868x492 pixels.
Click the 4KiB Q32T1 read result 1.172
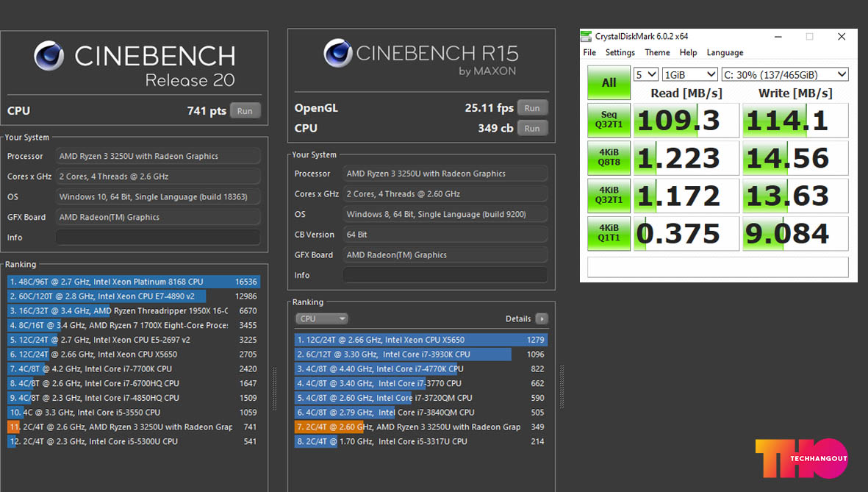tap(686, 196)
